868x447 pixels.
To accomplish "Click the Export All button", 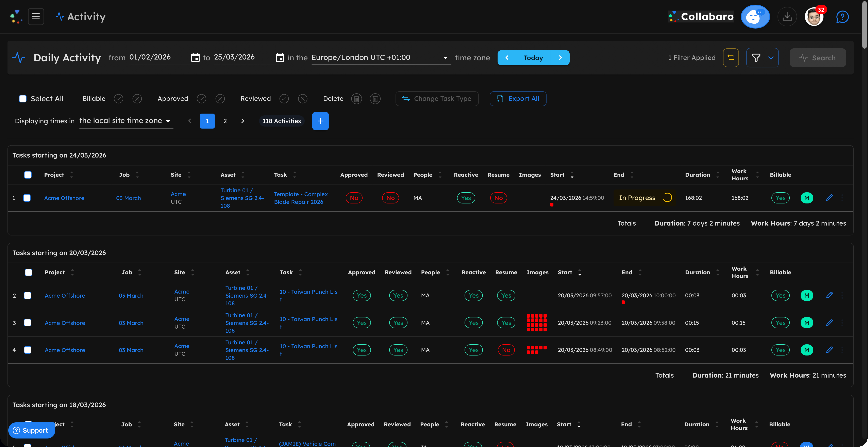I will (518, 98).
